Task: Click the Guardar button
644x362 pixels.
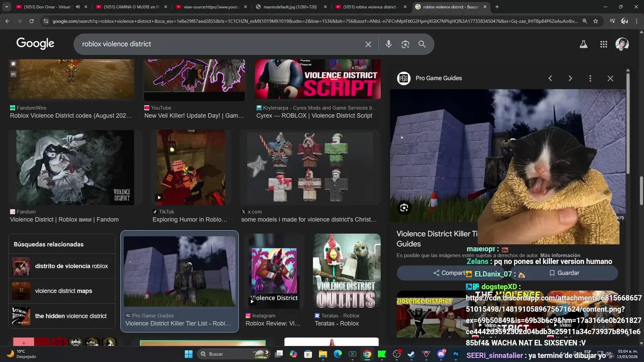Action: click(564, 273)
